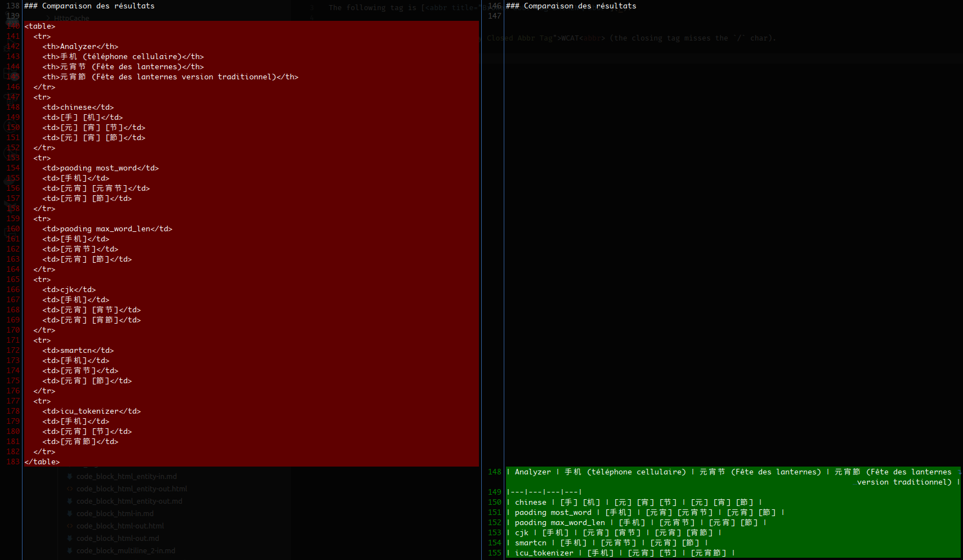Select the code_block_multiline_2-in.md file
Viewport: 963px width, 560px height.
pyautogui.click(x=126, y=551)
